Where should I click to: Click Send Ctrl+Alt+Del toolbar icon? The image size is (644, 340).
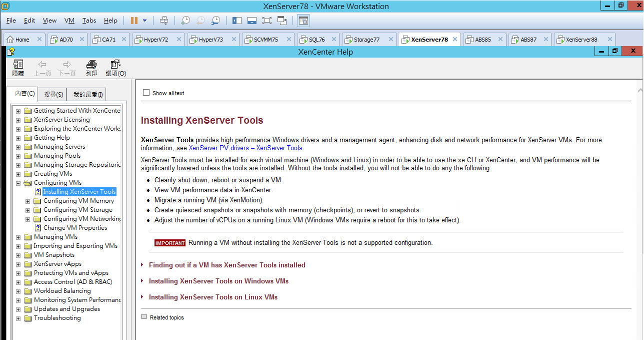[164, 21]
